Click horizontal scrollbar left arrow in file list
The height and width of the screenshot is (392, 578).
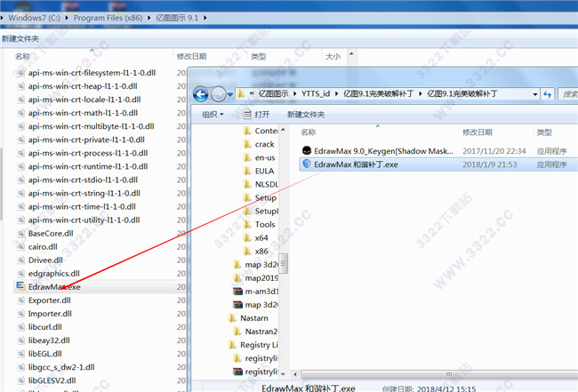click(295, 374)
